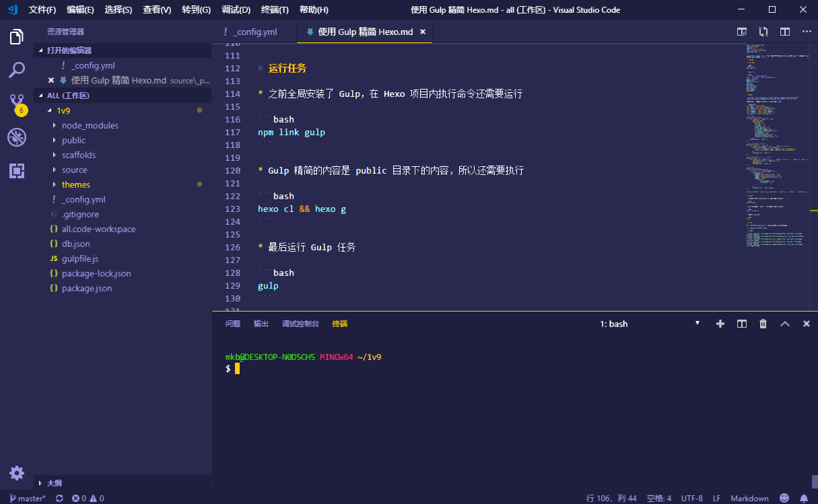This screenshot has height=504, width=818.
Task: Open package-lock.json file
Action: (x=123, y=273)
